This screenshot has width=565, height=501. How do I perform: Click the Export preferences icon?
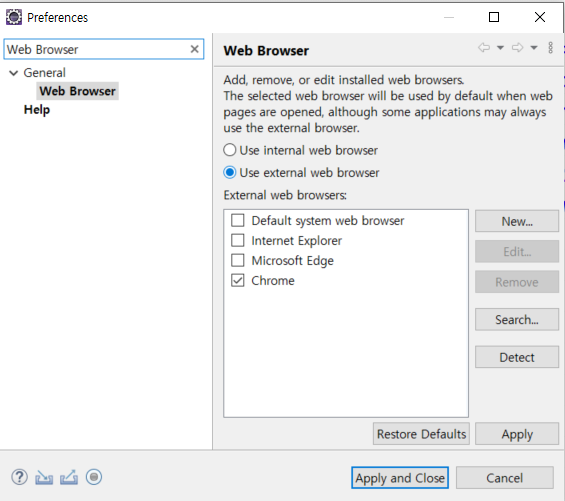point(69,477)
